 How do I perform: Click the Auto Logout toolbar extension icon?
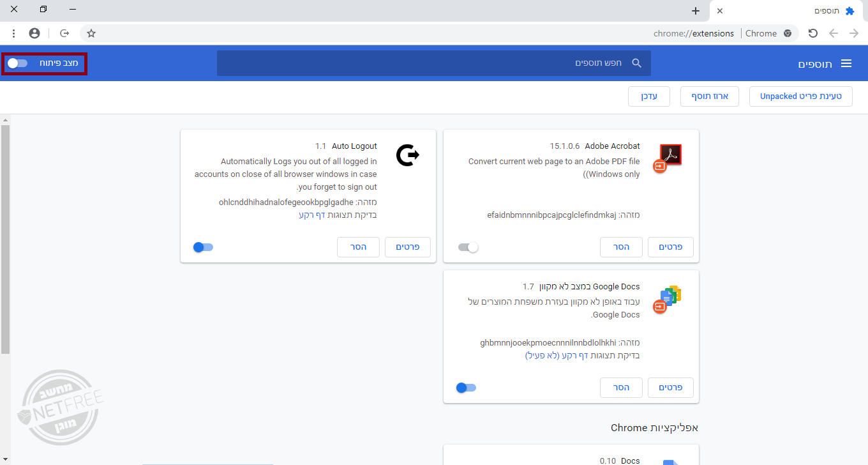tap(64, 33)
